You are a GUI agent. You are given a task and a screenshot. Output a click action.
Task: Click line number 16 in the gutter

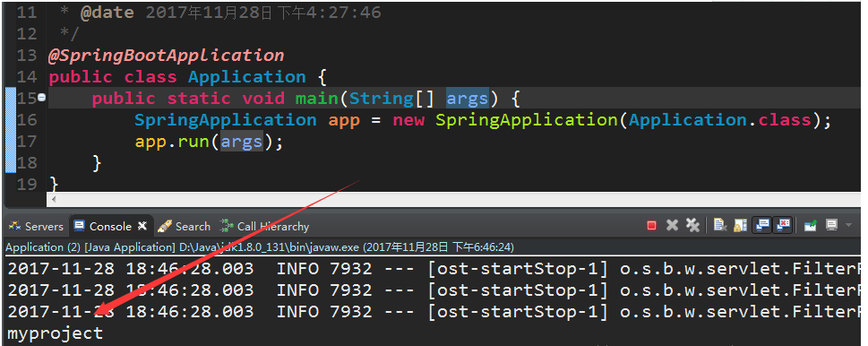click(x=27, y=120)
